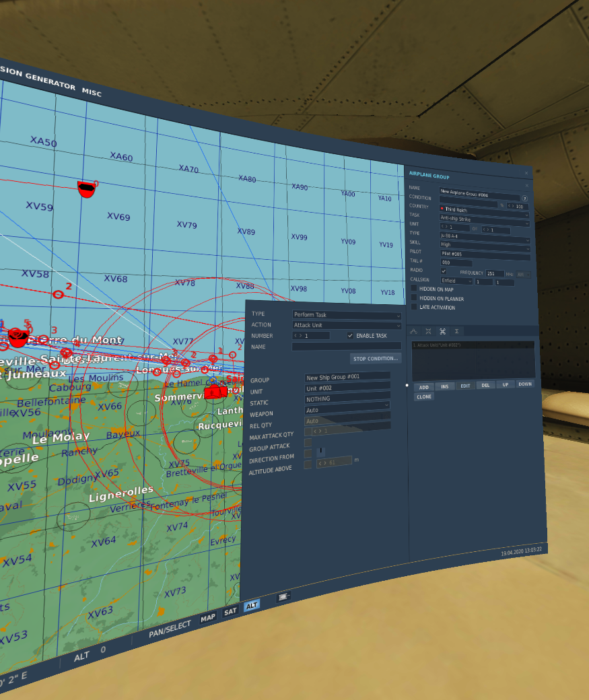Enable the MAX ATTACK QTY checkbox
589x700 pixels.
click(308, 431)
